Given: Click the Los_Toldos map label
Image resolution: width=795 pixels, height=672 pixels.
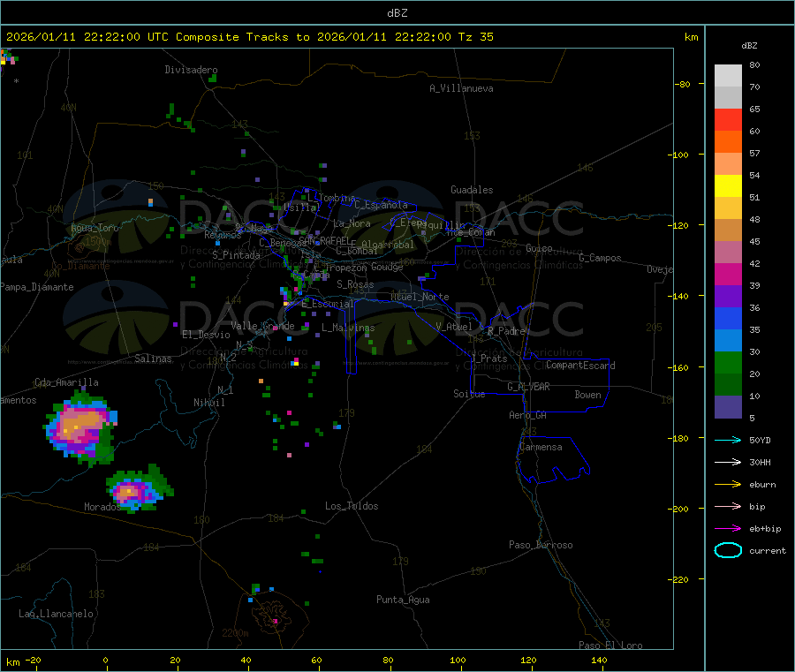Looking at the screenshot, I should pyautogui.click(x=352, y=506).
